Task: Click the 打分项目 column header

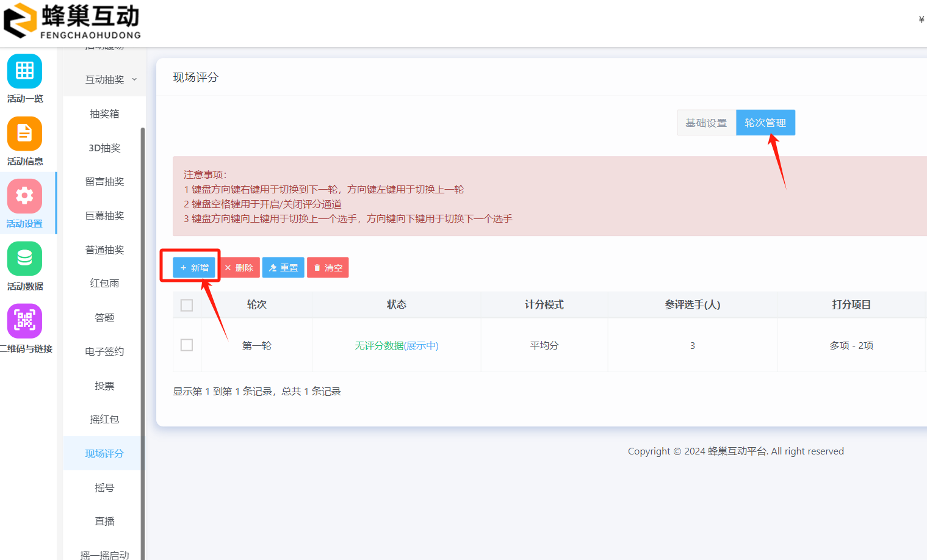Action: coord(851,304)
